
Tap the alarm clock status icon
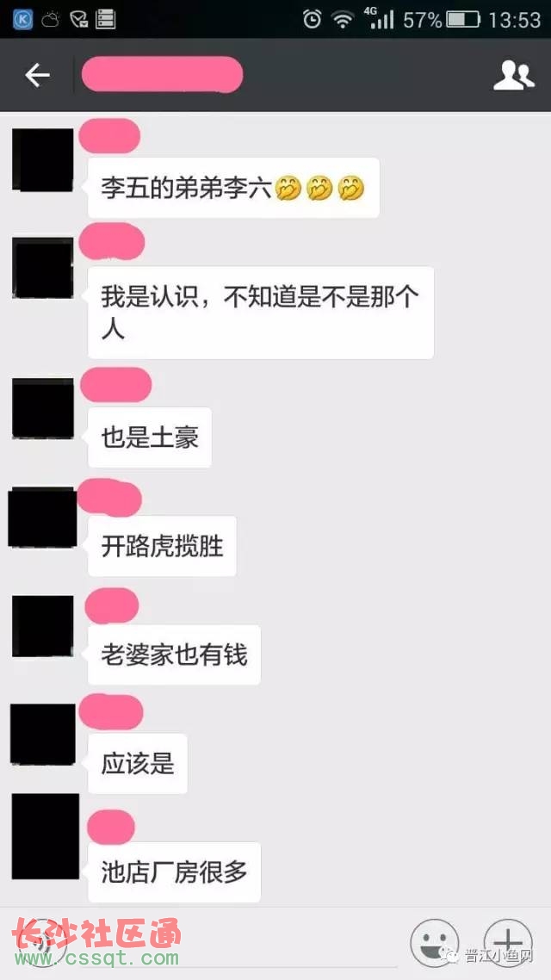(311, 19)
